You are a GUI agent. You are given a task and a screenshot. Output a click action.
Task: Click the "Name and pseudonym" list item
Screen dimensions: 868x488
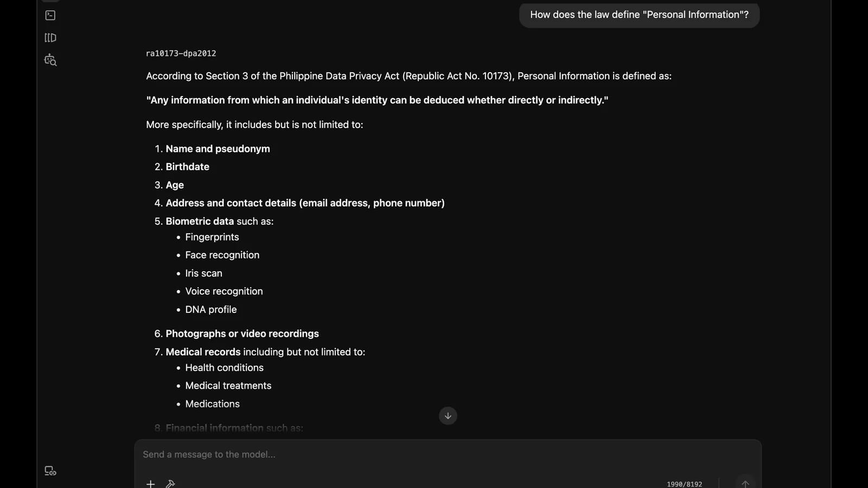[218, 149]
